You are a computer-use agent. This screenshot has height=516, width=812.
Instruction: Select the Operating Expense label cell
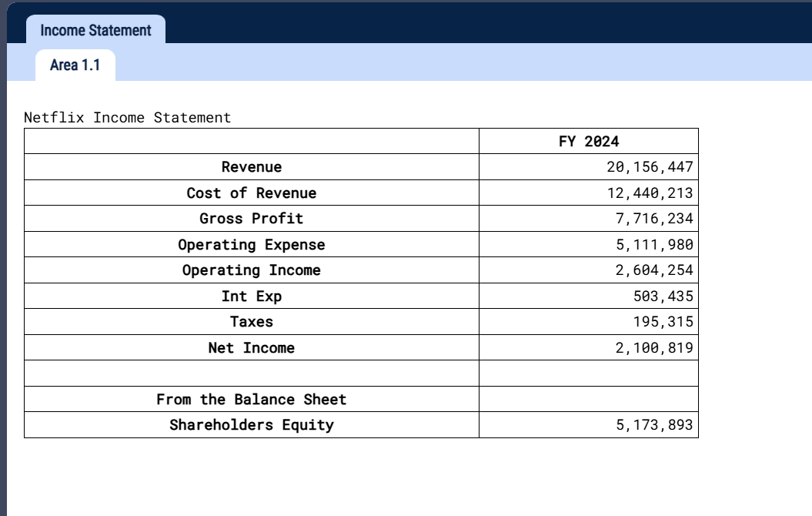(252, 244)
